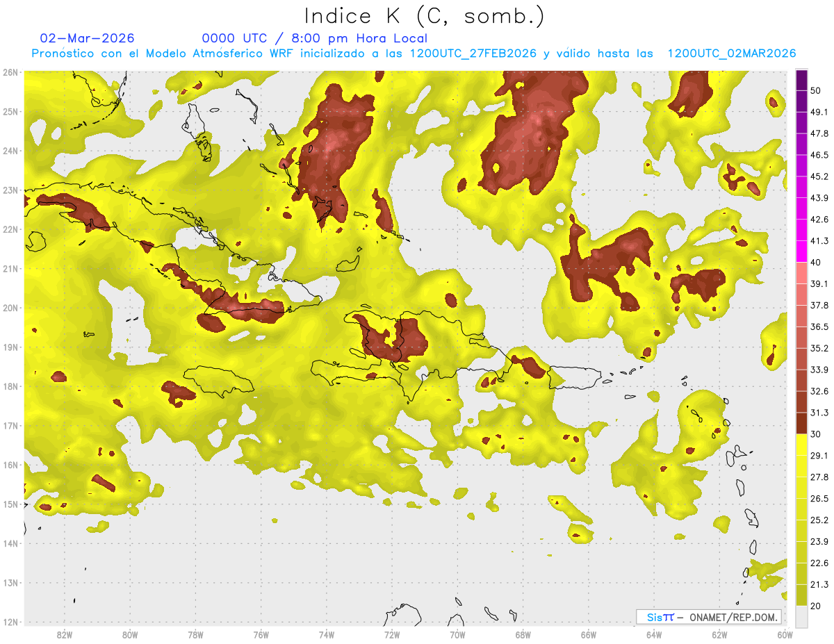The width and height of the screenshot is (834, 644).
Task: Click the colorbar label "36.5"
Action: [819, 327]
